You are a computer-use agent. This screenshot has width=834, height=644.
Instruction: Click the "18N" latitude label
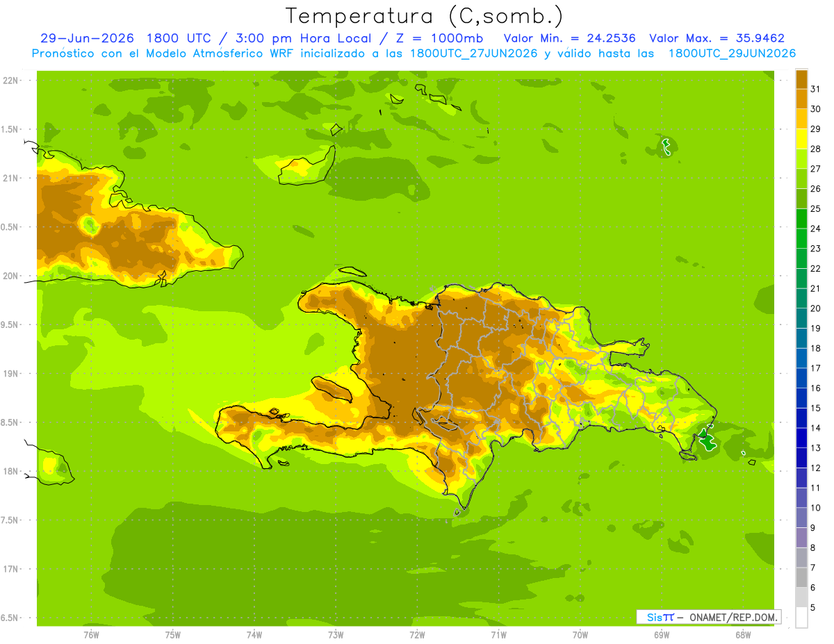tap(10, 472)
